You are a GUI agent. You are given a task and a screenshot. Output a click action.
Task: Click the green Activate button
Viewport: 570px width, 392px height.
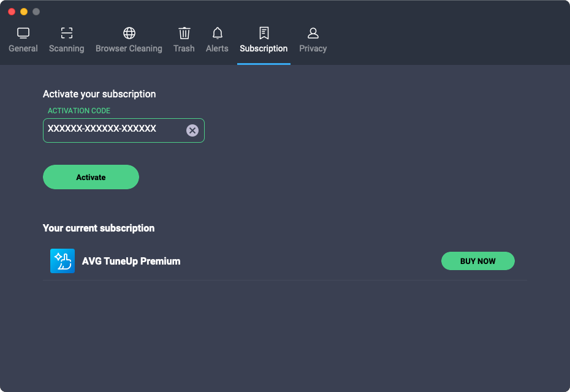point(91,177)
